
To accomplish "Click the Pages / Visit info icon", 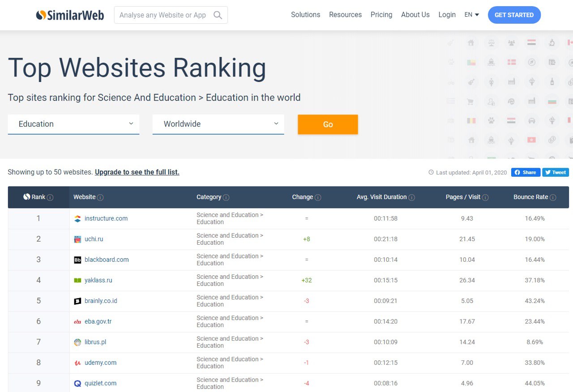I will pyautogui.click(x=485, y=197).
